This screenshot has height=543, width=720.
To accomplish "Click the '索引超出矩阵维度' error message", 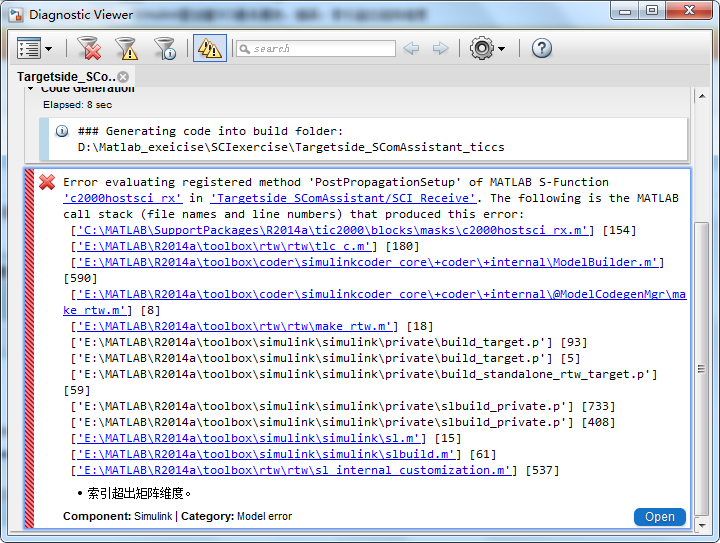I will click(x=139, y=493).
